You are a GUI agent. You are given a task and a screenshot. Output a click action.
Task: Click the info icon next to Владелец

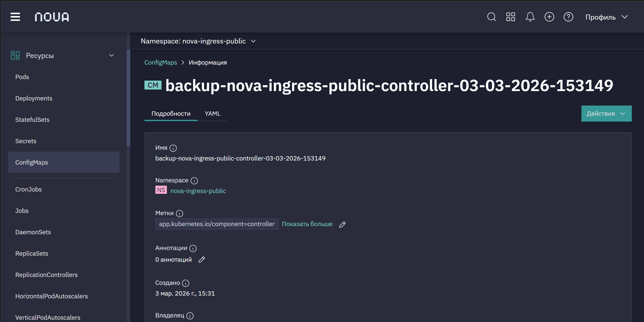pos(190,316)
